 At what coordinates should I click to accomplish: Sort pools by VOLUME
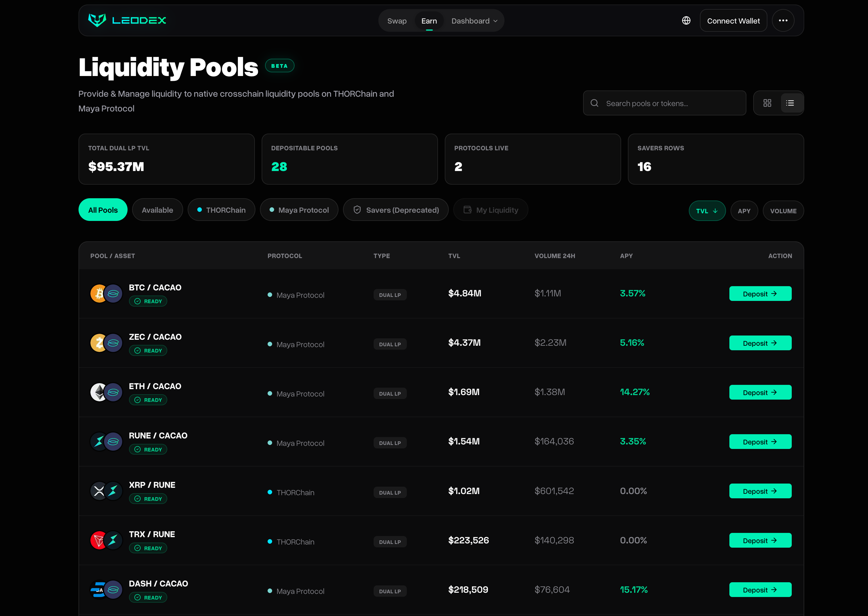783,211
